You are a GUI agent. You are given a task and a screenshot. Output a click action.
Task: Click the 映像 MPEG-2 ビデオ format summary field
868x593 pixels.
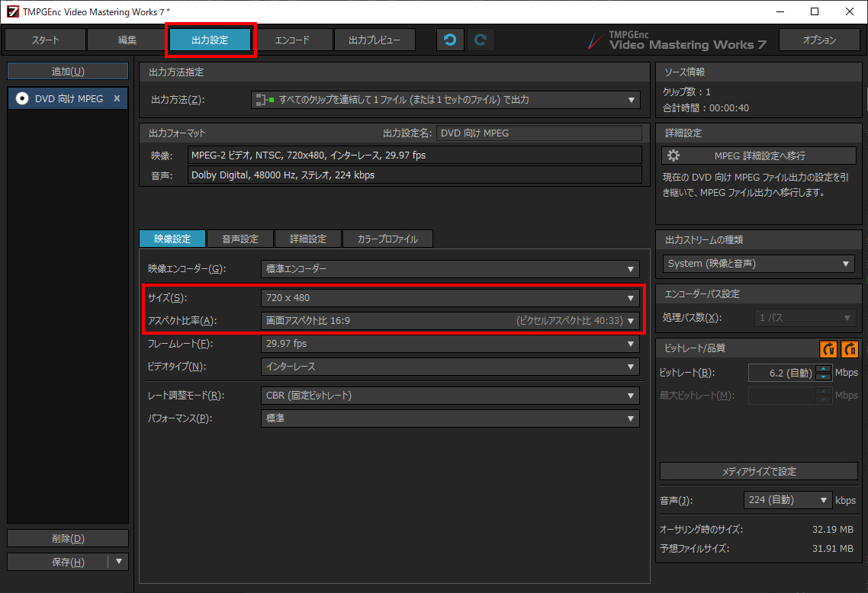[x=415, y=155]
